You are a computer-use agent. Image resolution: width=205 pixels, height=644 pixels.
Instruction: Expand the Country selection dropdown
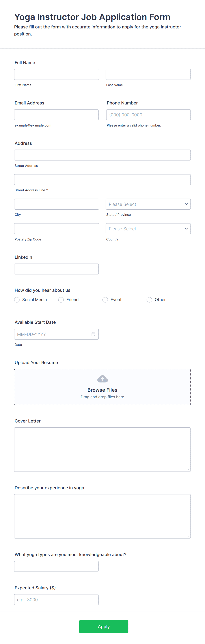point(148,229)
